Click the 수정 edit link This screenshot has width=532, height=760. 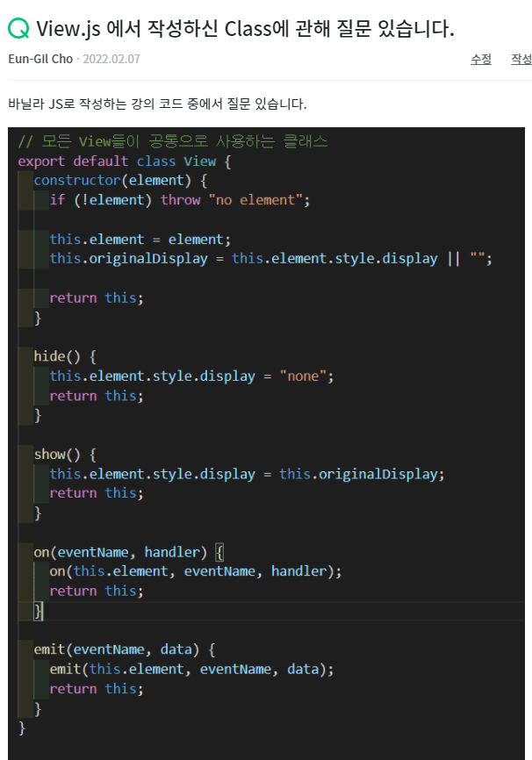point(481,59)
